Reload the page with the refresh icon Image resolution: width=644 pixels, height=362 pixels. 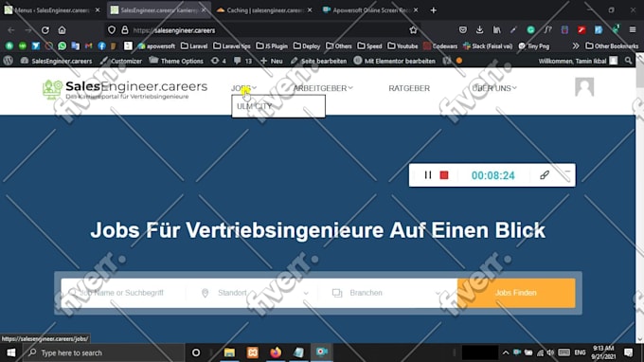45,30
